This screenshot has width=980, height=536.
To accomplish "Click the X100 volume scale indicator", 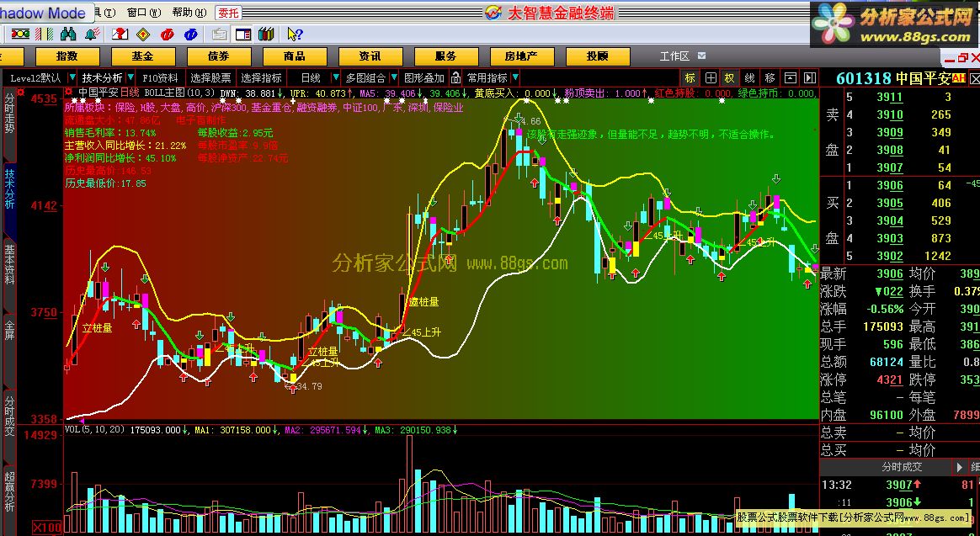I will pyautogui.click(x=46, y=528).
